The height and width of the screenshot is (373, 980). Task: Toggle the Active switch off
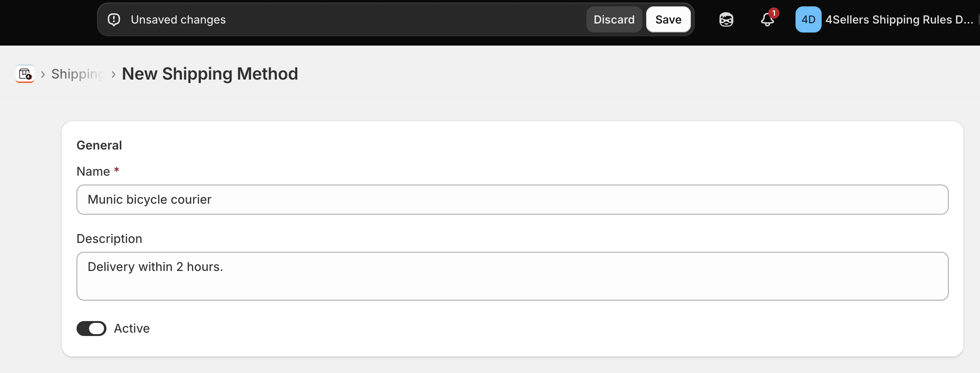pyautogui.click(x=91, y=328)
